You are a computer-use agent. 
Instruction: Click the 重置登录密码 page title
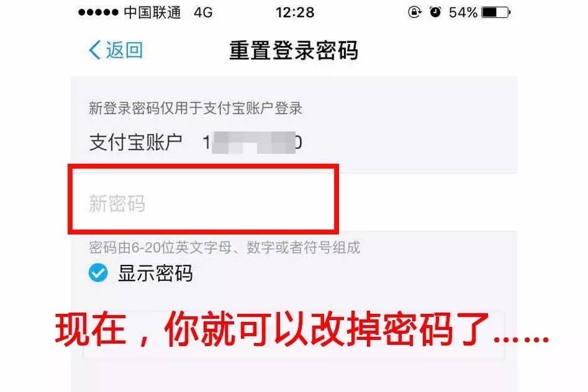tap(294, 50)
